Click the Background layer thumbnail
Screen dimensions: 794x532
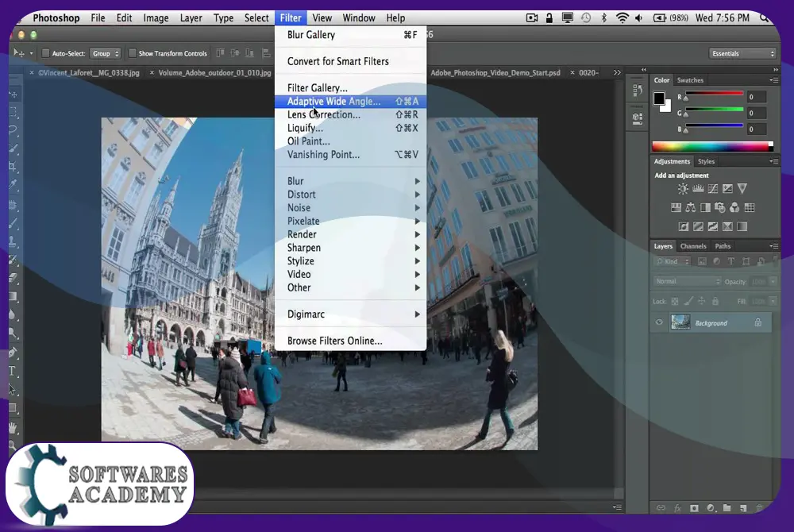(680, 322)
